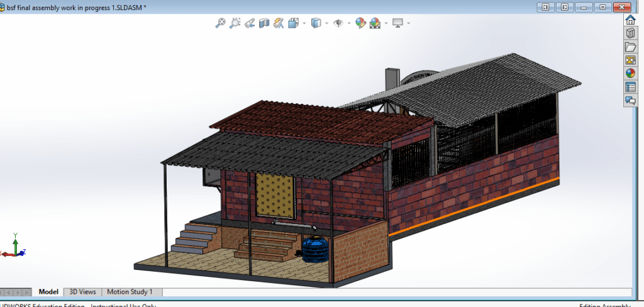
Task: Expand the Apply Scene dropdown arrow
Action: (x=385, y=24)
